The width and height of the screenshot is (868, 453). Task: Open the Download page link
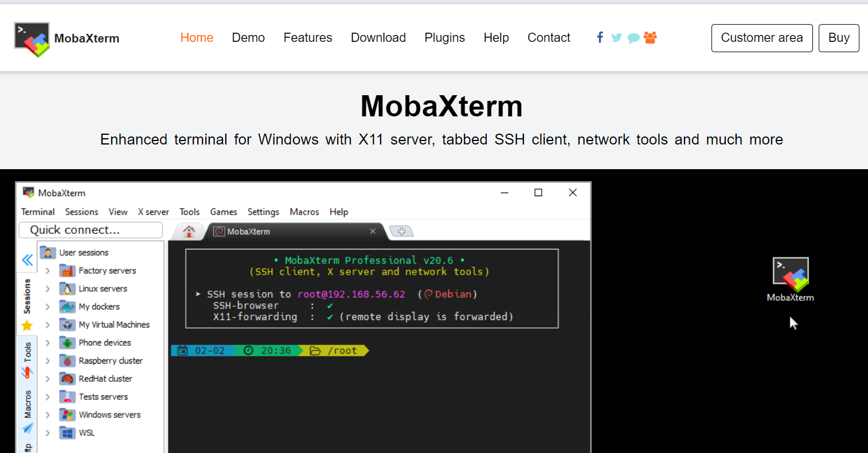click(378, 38)
